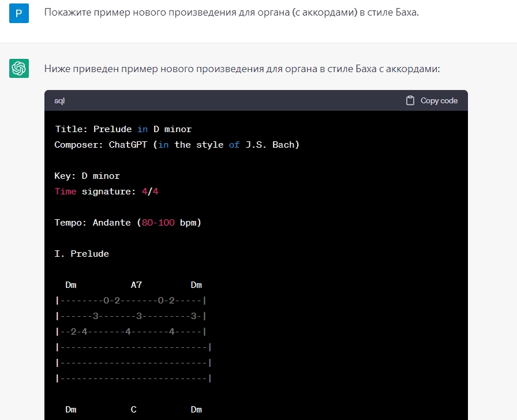Click the green ChatGPT logo avatar
Screen dimensions: 517x420
19,68
